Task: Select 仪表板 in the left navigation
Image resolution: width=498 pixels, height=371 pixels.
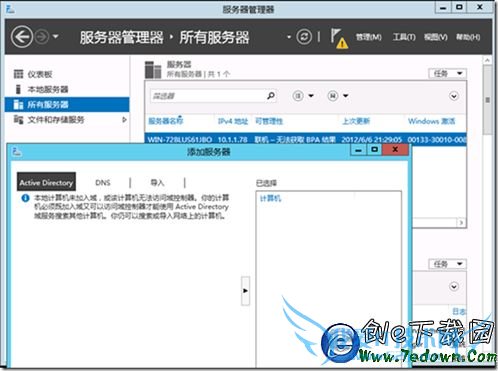Action: click(40, 74)
